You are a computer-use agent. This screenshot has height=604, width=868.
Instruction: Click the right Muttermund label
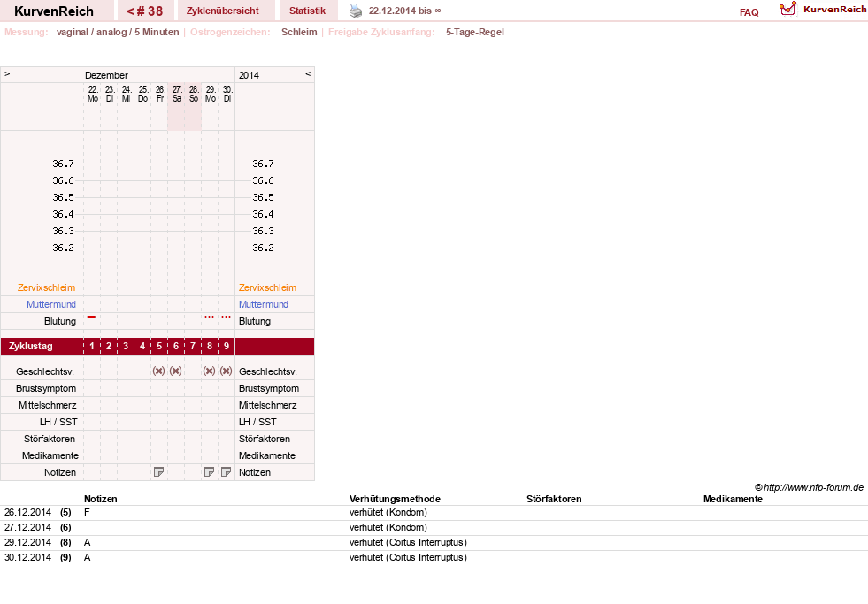point(264,304)
